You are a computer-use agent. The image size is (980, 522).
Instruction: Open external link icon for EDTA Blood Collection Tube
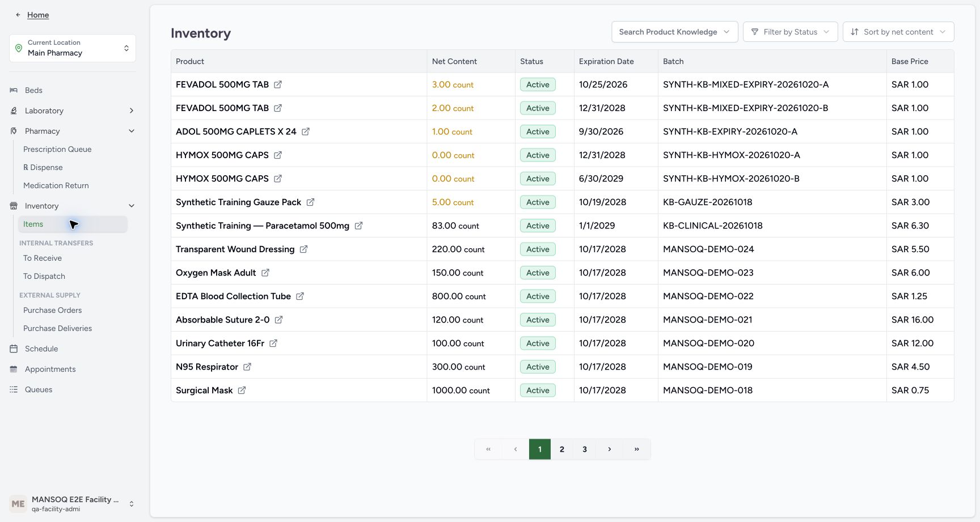click(300, 296)
